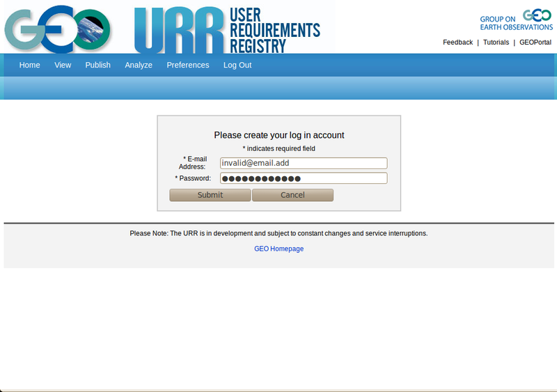557x392 pixels.
Task: Focus the Password input field
Action: 304,178
